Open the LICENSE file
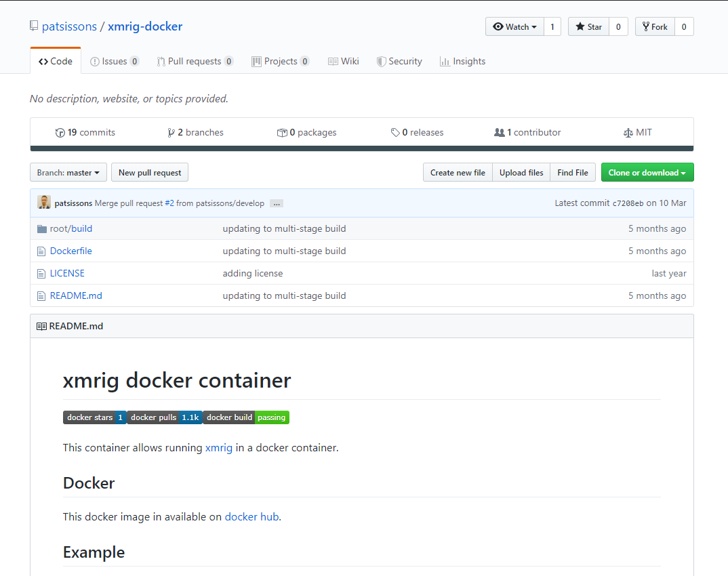728x576 pixels. tap(67, 273)
